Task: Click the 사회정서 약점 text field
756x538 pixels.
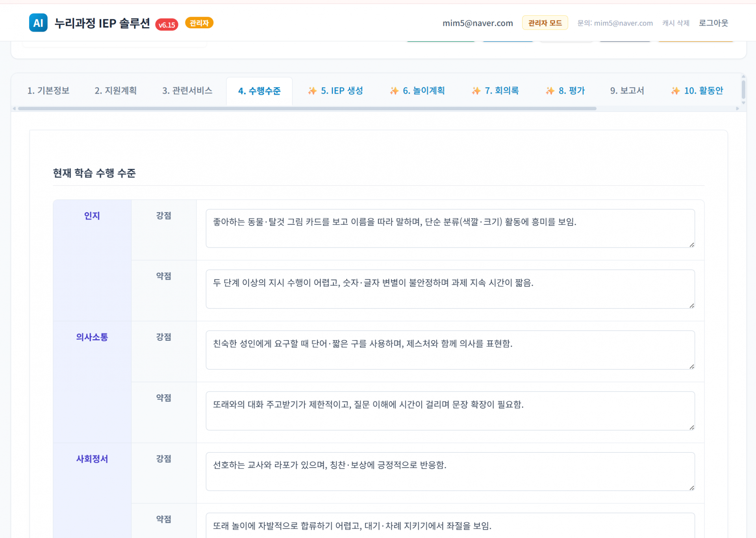Action: click(x=450, y=525)
